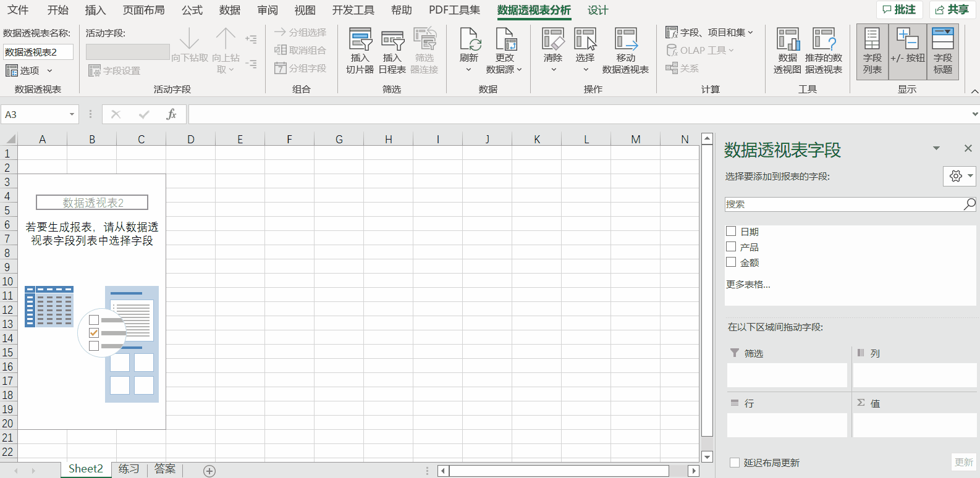The image size is (980, 478).
Task: Check the 日期 field checkbox
Action: coord(731,231)
